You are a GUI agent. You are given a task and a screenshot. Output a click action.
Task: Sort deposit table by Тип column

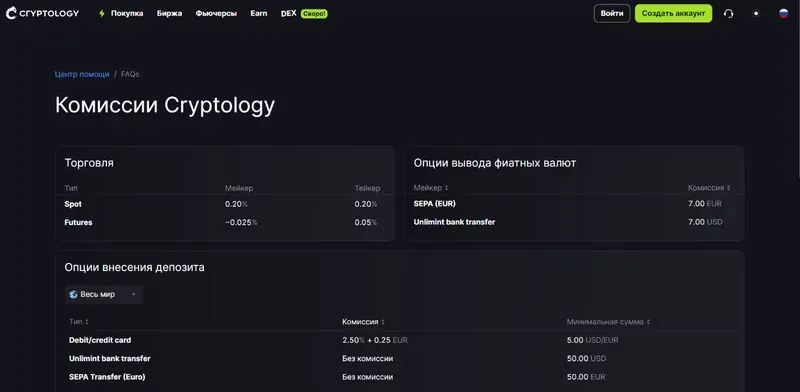[79, 322]
